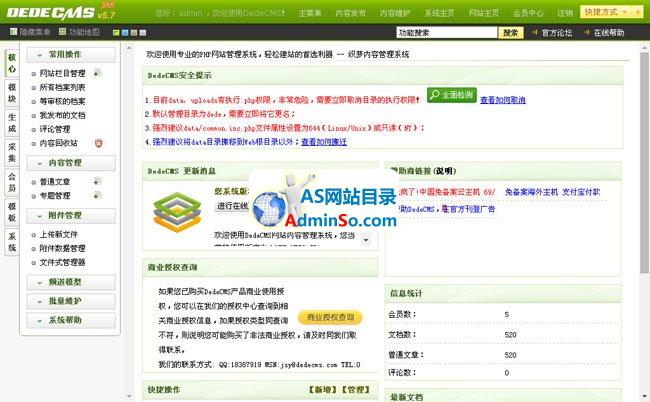Click the 搜索 search button
The height and width of the screenshot is (402, 650).
coord(511,32)
